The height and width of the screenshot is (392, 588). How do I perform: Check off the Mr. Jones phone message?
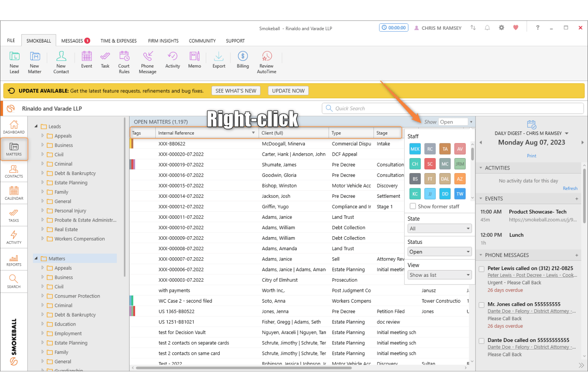pos(482,305)
